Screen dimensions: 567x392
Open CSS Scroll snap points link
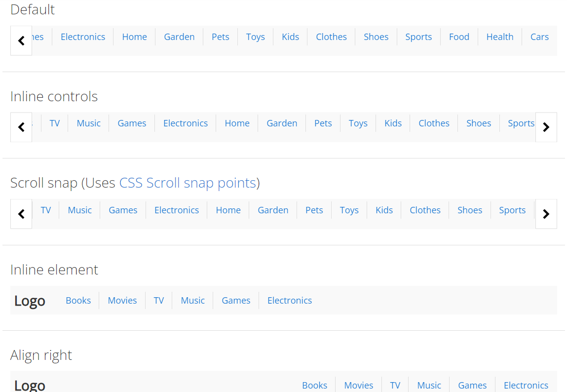(188, 183)
